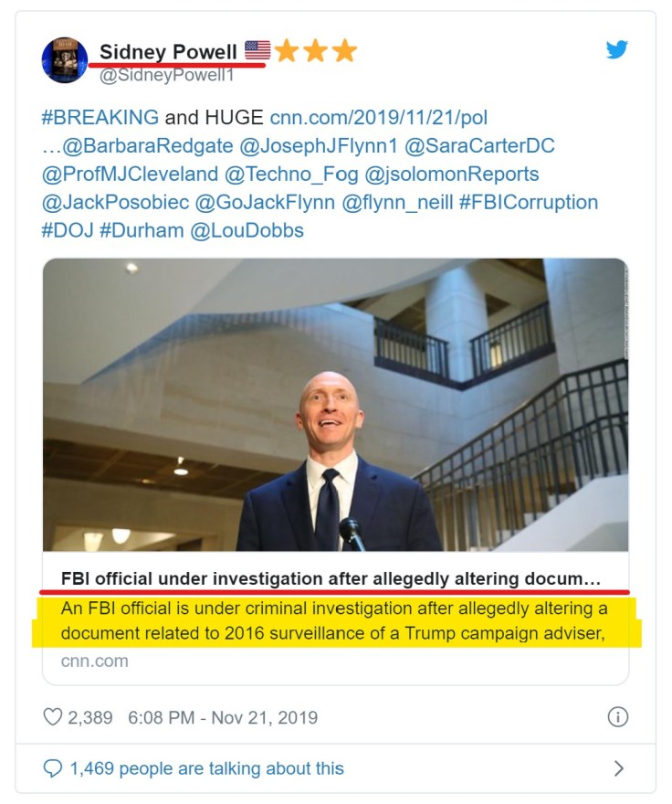Click the @SidneyPowell1 handle
Screen dimensions: 672x804
click(166, 75)
